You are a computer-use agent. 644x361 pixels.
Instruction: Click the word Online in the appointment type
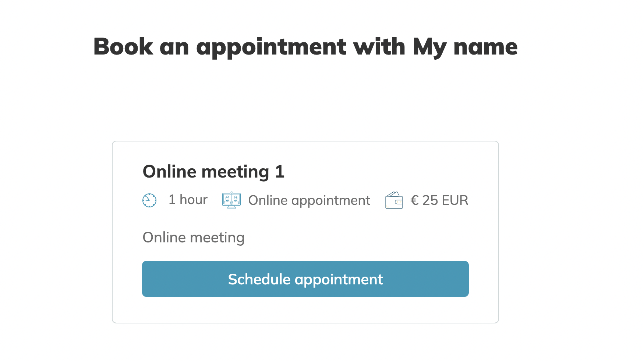[x=268, y=200]
